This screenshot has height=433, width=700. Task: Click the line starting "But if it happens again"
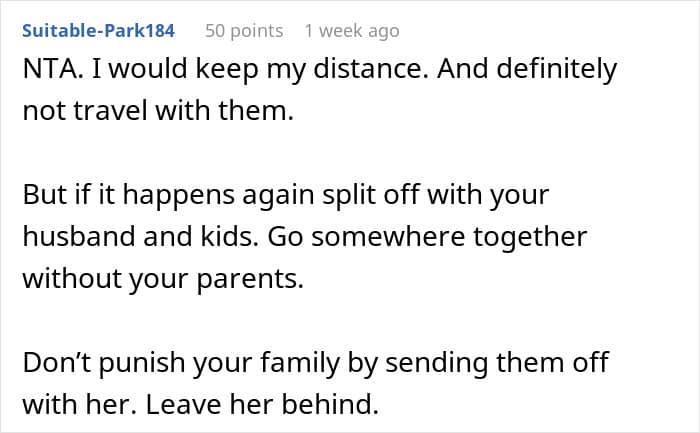tap(286, 197)
